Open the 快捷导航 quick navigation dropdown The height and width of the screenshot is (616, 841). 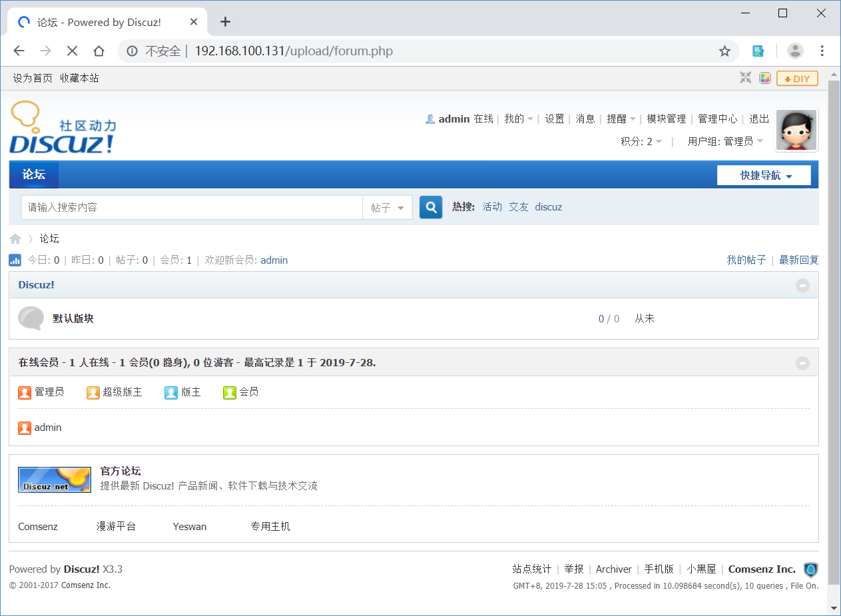tap(763, 174)
